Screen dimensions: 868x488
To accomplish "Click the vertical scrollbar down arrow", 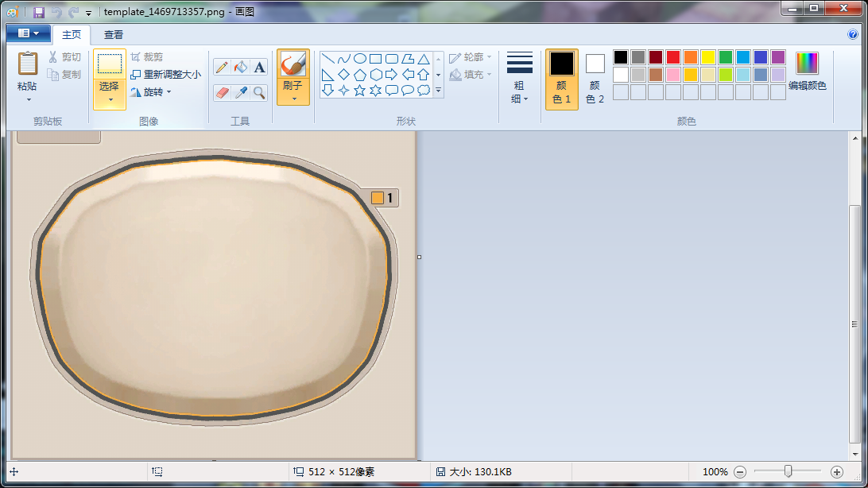I will [855, 455].
